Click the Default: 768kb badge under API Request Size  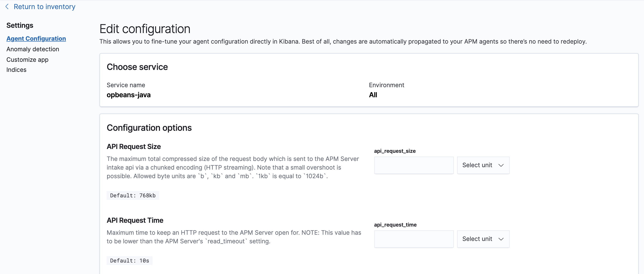click(x=132, y=196)
